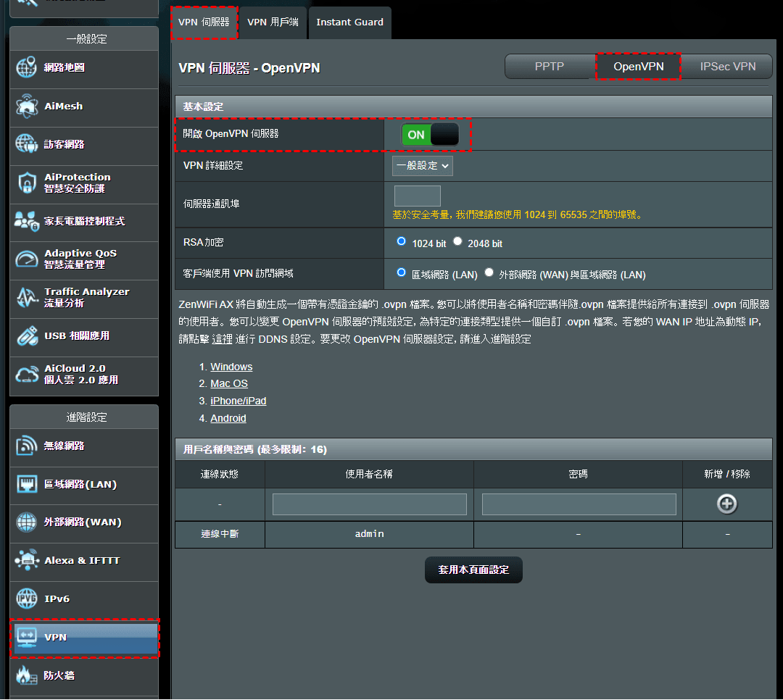Viewport: 783px width, 700px height.
Task: Switch to the VPN 用戶端 tab
Action: point(273,22)
